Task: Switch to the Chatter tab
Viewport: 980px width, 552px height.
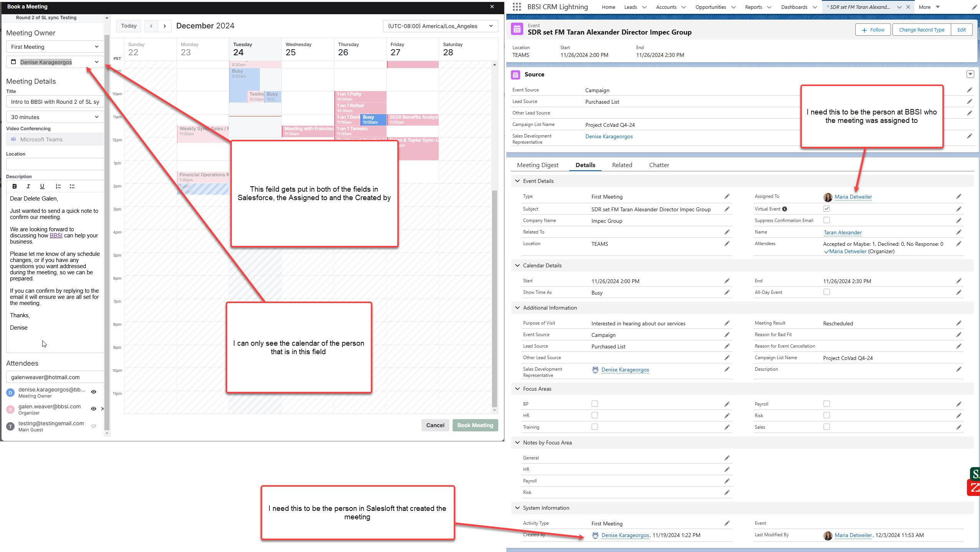Action: [659, 165]
